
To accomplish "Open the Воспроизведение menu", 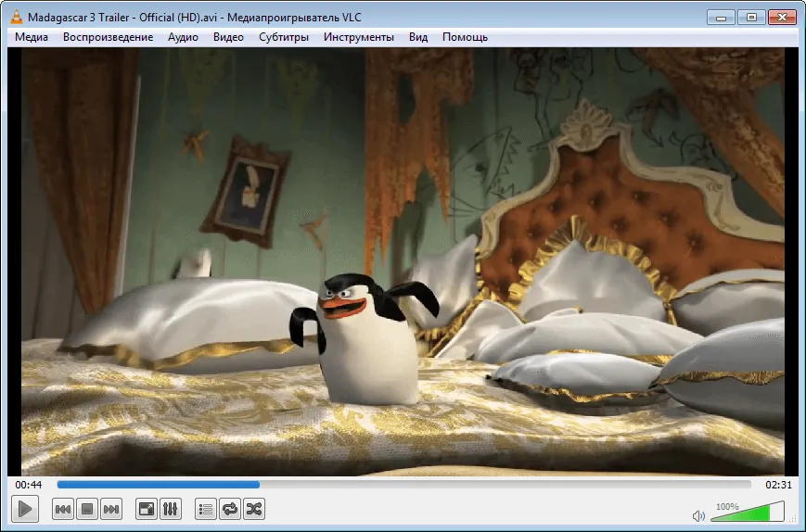I will 108,37.
